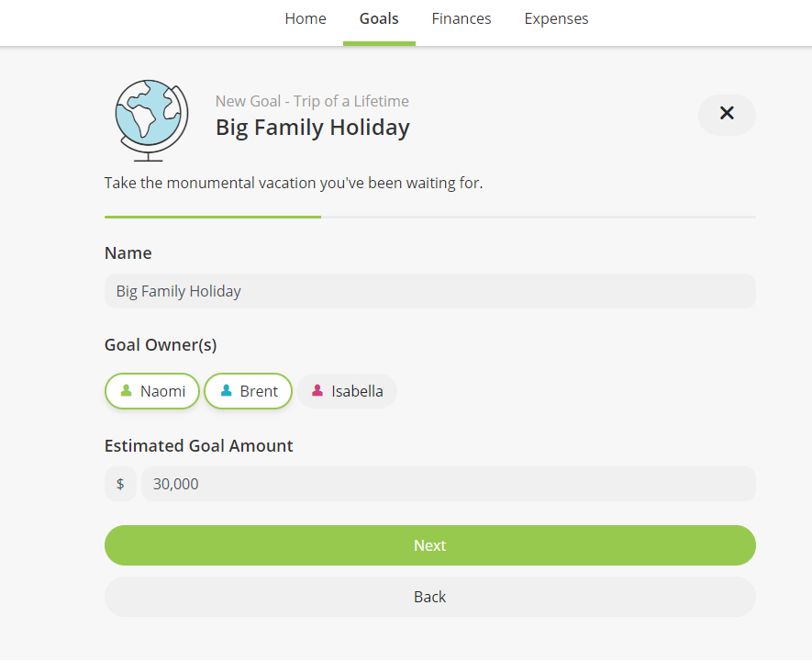The image size is (812, 661).
Task: Click the Back button
Action: [x=429, y=597]
